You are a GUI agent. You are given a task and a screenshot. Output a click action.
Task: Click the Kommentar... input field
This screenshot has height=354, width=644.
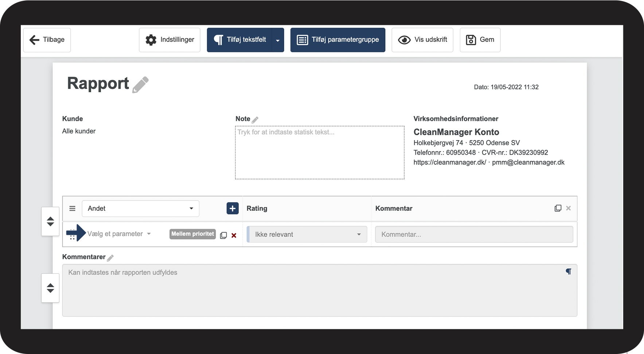[474, 234]
